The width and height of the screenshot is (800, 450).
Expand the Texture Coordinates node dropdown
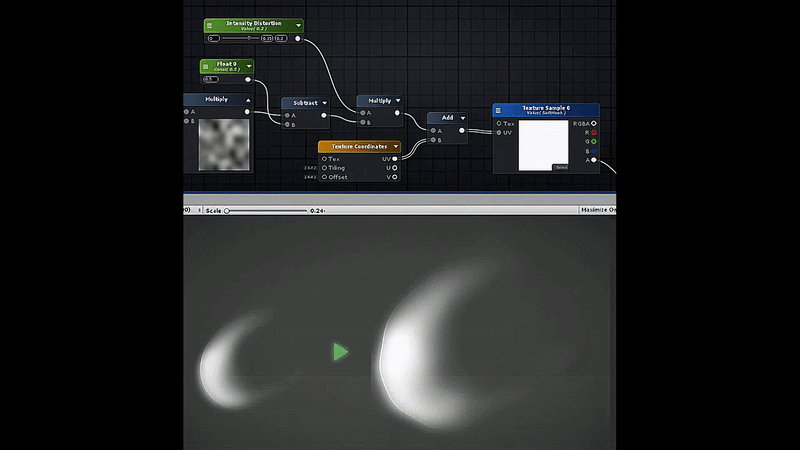coord(396,146)
